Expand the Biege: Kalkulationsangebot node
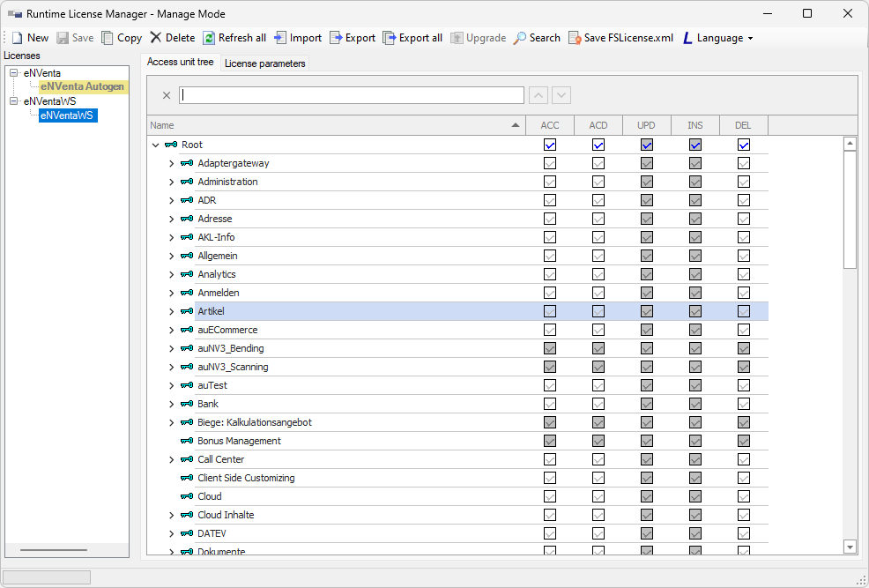The image size is (869, 588). [x=172, y=423]
